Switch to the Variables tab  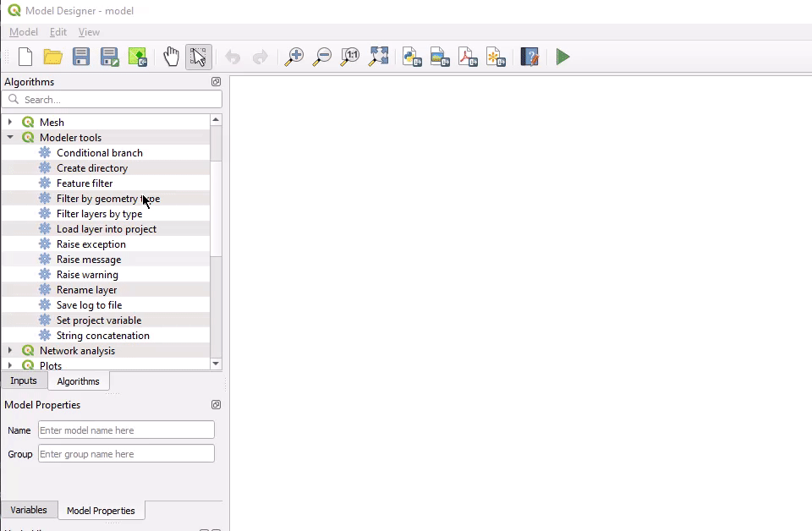point(29,510)
